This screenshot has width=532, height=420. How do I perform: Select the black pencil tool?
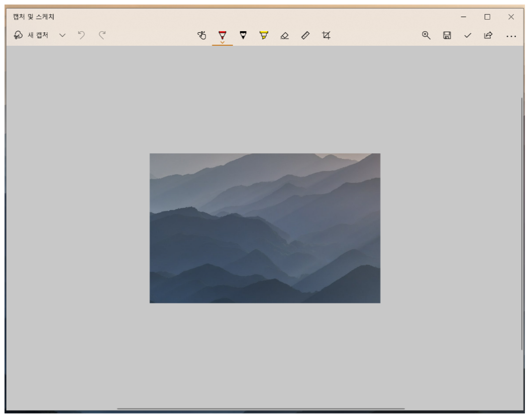[243, 35]
